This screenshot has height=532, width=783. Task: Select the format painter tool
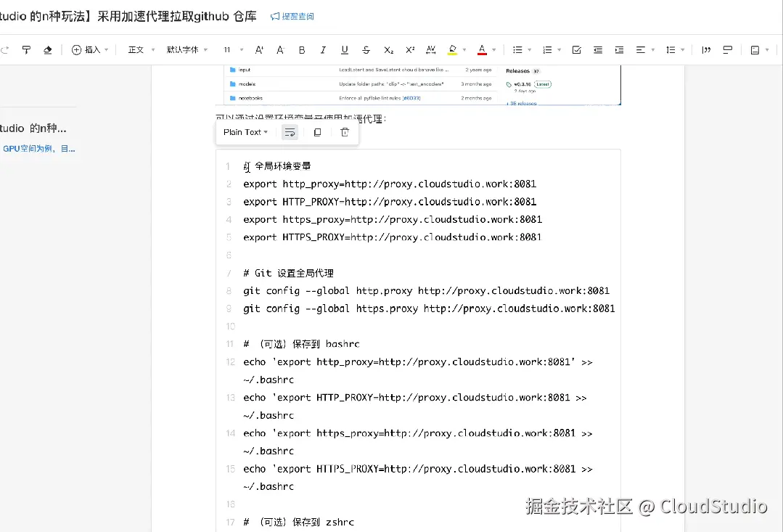[27, 49]
